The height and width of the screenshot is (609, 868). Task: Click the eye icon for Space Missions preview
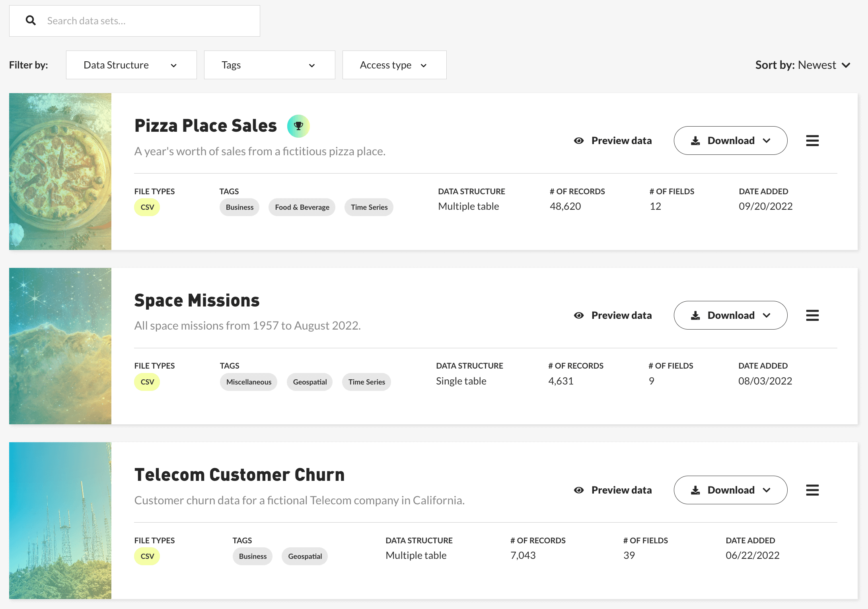point(579,315)
